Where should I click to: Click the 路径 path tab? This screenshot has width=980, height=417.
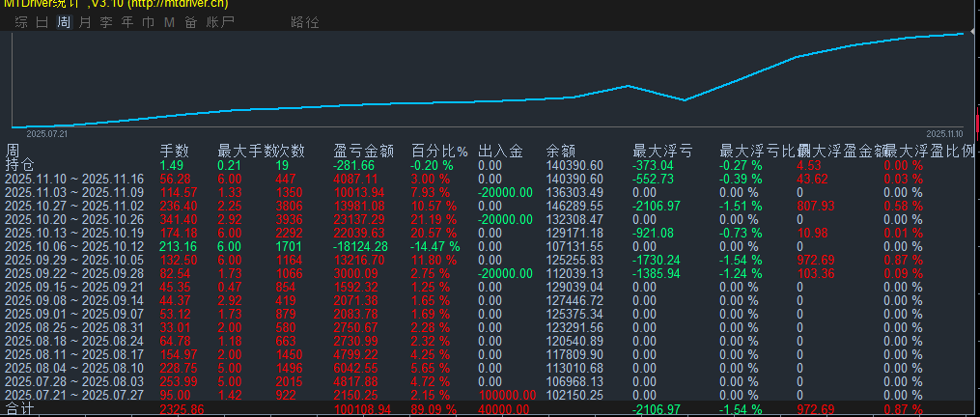click(305, 22)
